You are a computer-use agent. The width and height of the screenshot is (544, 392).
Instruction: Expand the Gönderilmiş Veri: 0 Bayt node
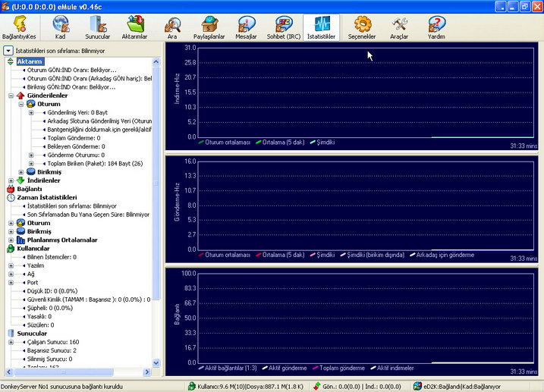(31, 113)
